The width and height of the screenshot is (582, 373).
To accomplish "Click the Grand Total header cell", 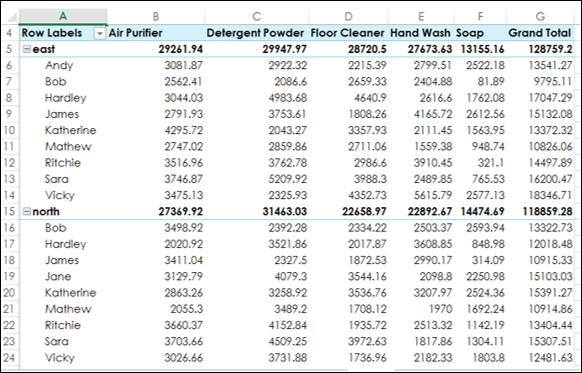I will click(540, 33).
